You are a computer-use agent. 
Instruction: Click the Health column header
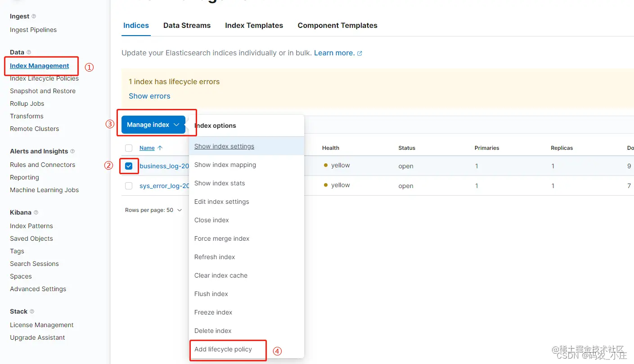(x=331, y=148)
